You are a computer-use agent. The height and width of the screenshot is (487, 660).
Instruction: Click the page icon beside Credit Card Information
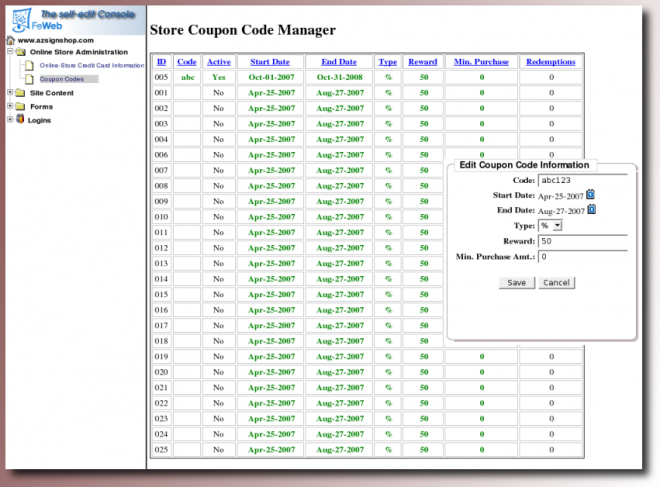coord(29,65)
